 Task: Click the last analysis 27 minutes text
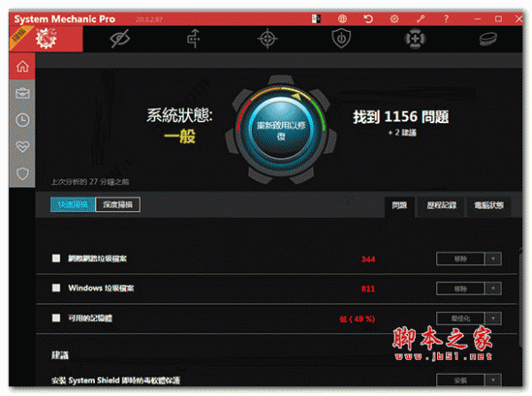tap(90, 182)
